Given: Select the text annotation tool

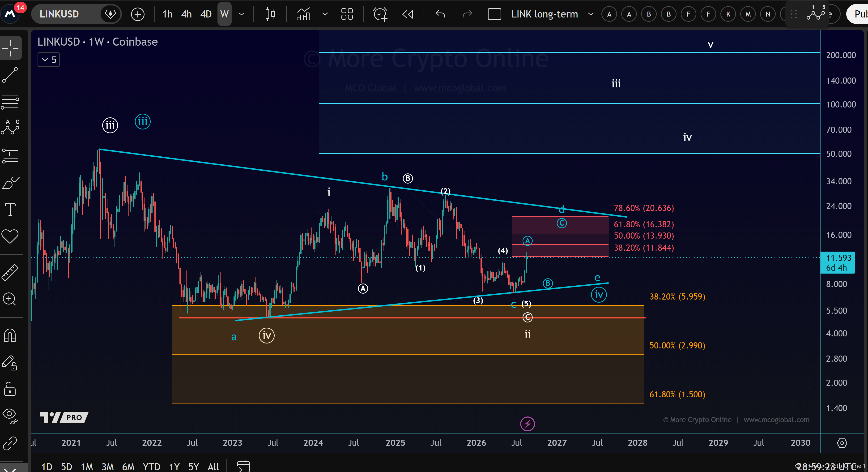Looking at the screenshot, I should pos(10,209).
